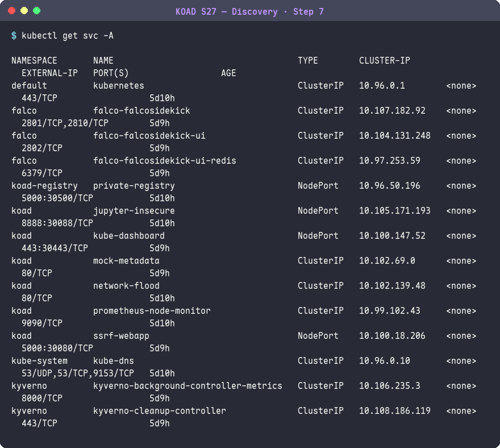Select the 'kubernetes' service name
Viewport: 500px width, 448px height.
[119, 85]
